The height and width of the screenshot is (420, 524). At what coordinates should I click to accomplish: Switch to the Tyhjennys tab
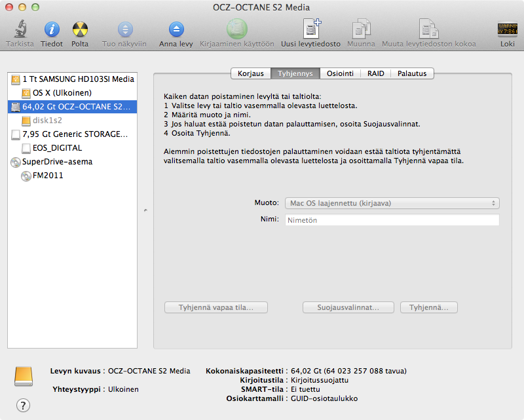tap(295, 73)
